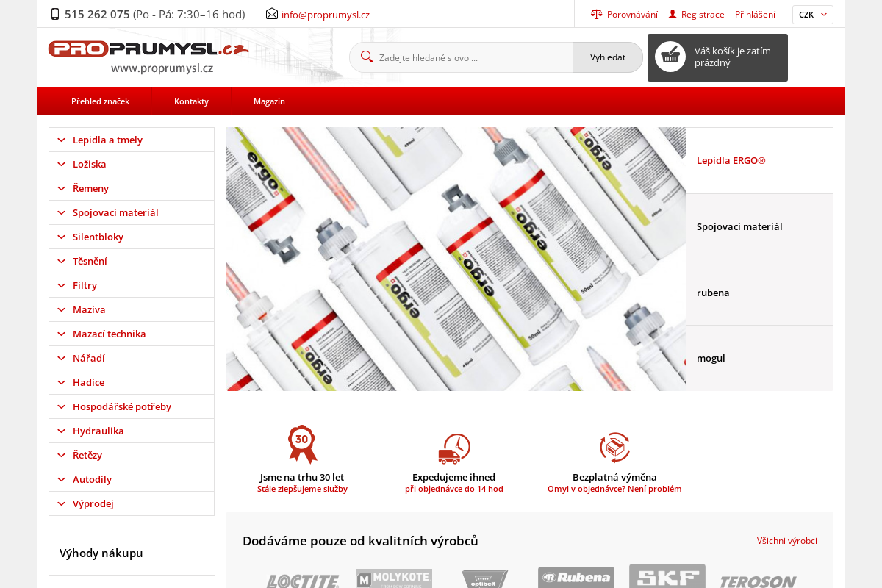Click the shopping cart basket icon
The width and height of the screenshot is (882, 588).
670,57
